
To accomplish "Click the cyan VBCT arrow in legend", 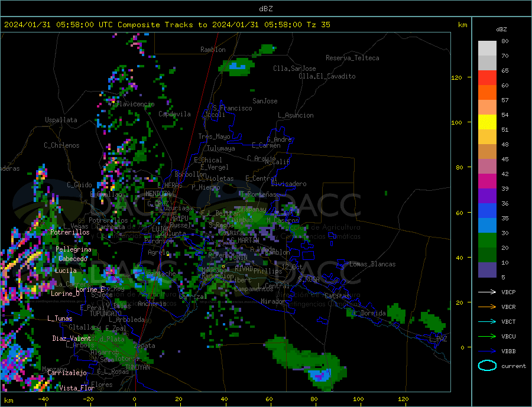I will click(487, 321).
